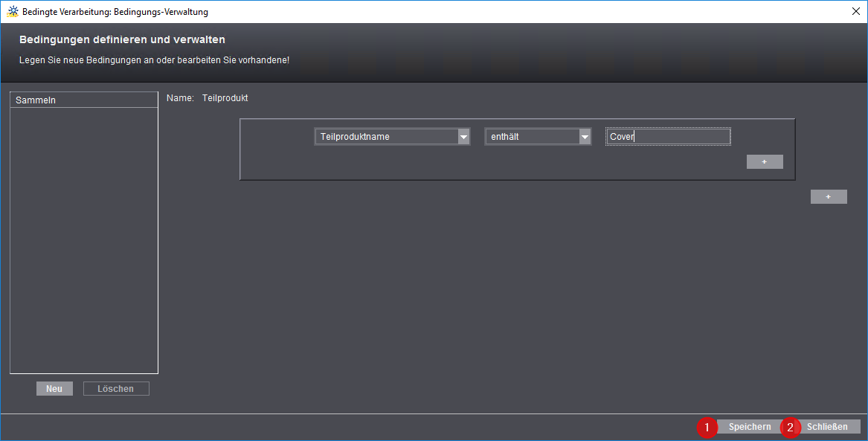Viewport: 868px width, 441px height.
Task: Save the condition with Speichern
Action: point(750,427)
